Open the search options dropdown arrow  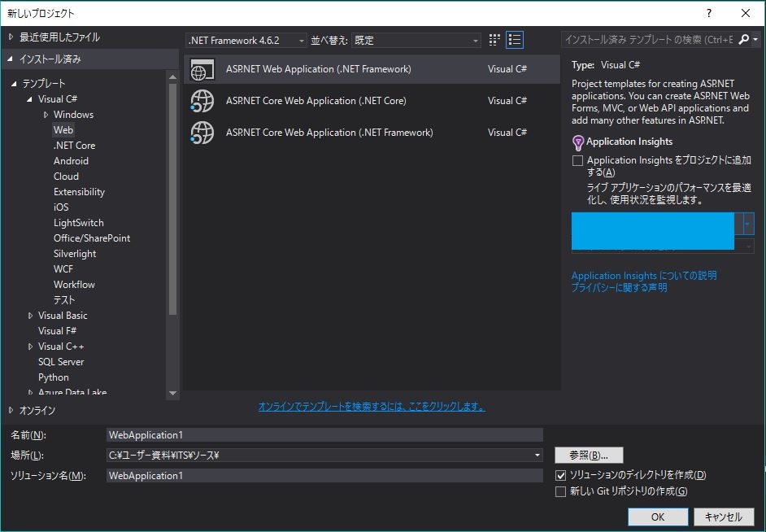[755, 40]
